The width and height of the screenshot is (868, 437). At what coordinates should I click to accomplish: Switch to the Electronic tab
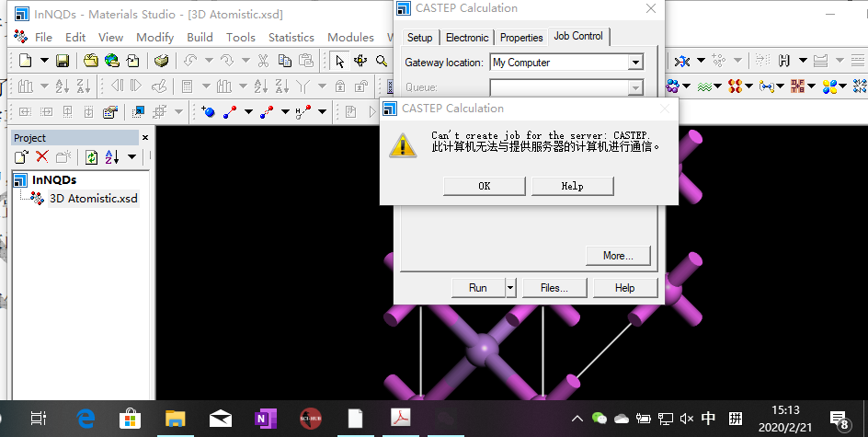click(467, 38)
